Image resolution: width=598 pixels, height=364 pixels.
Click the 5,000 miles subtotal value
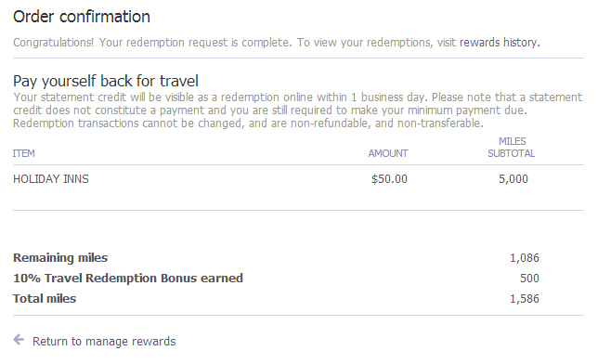click(513, 179)
